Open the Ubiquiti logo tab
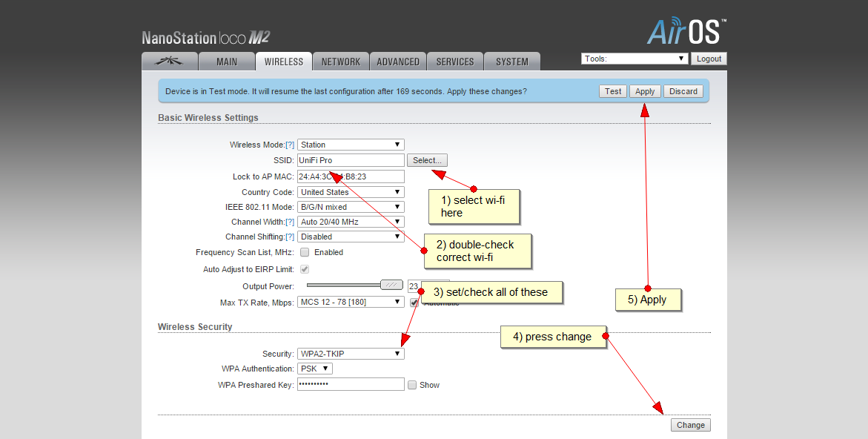Screen dimensions: 868x439 coord(170,62)
